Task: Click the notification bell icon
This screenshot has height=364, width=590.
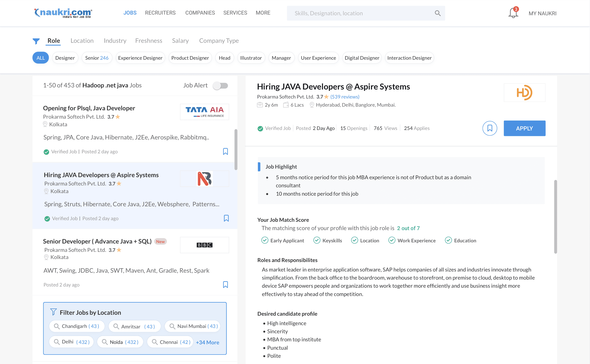Action: [513, 13]
